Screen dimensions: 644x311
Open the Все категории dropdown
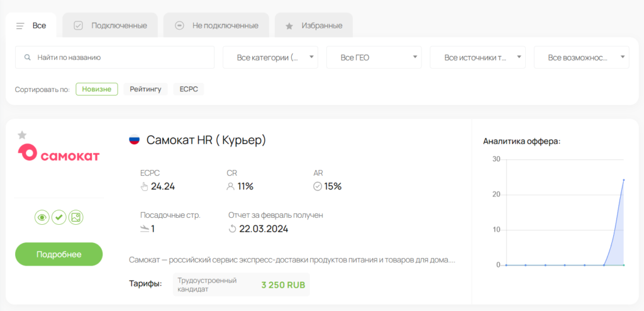tap(270, 57)
